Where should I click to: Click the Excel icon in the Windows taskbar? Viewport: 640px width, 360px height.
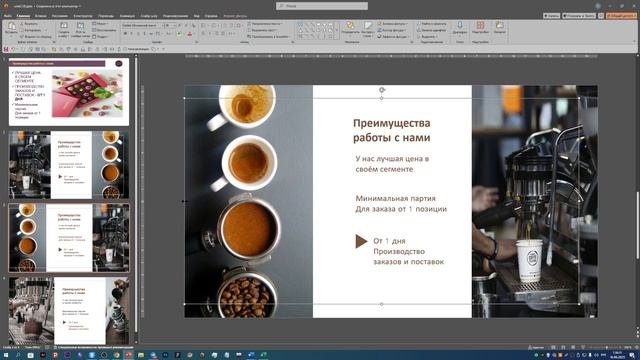coord(263,355)
